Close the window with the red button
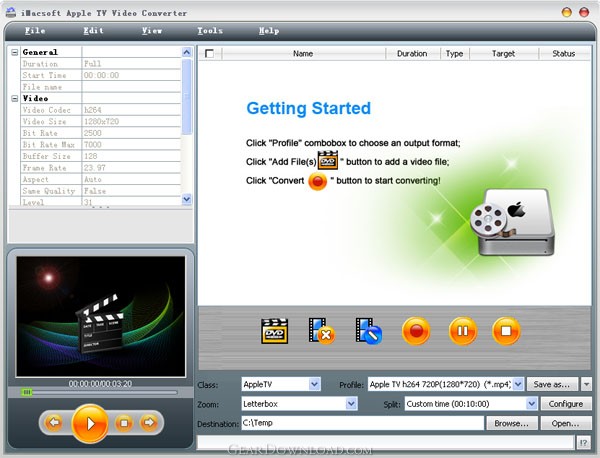Image resolution: width=600 pixels, height=458 pixels. coord(584,12)
